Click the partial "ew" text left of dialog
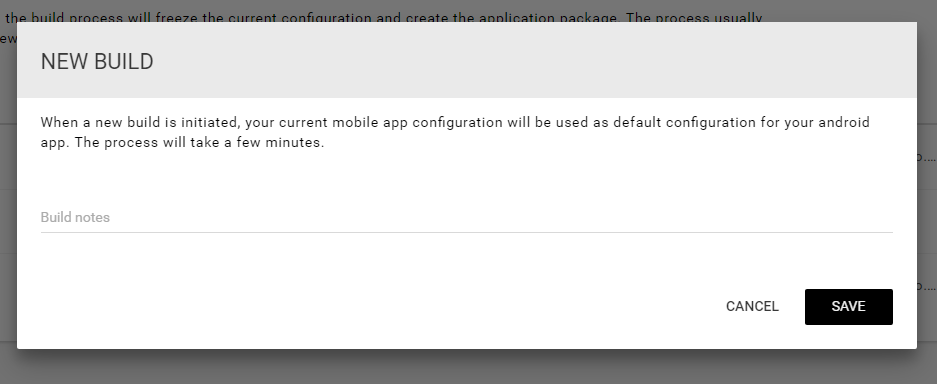937x384 pixels. (6, 39)
